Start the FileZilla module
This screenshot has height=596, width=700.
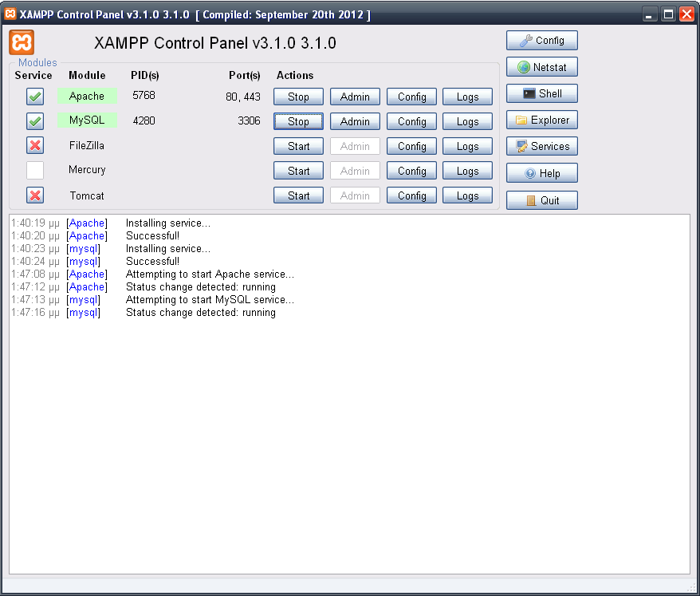(298, 146)
